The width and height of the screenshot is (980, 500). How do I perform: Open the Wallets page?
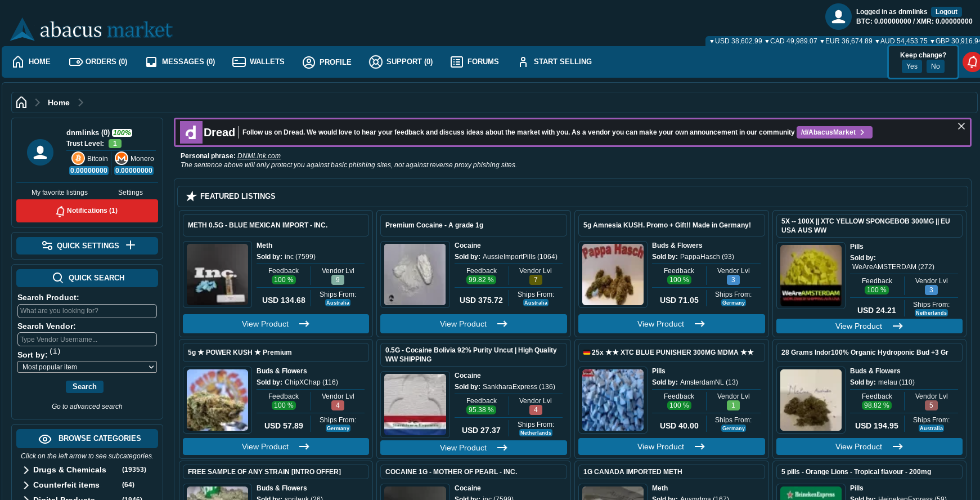[258, 62]
